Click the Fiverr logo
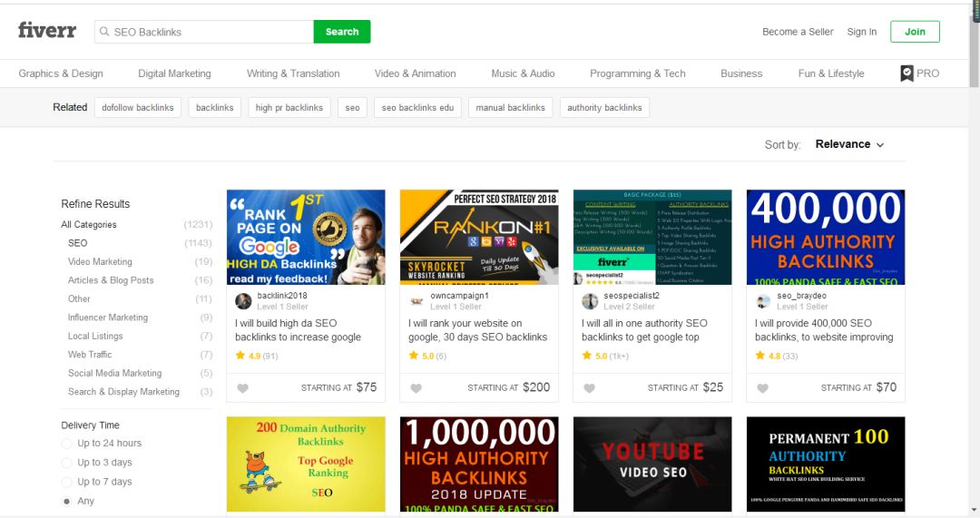Viewport: 980px width, 518px height. pyautogui.click(x=47, y=30)
